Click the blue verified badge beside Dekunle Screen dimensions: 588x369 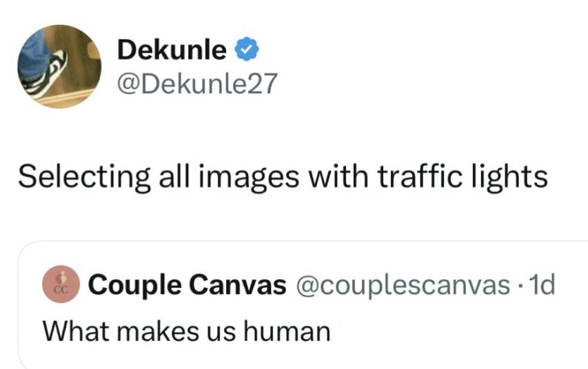tap(247, 50)
